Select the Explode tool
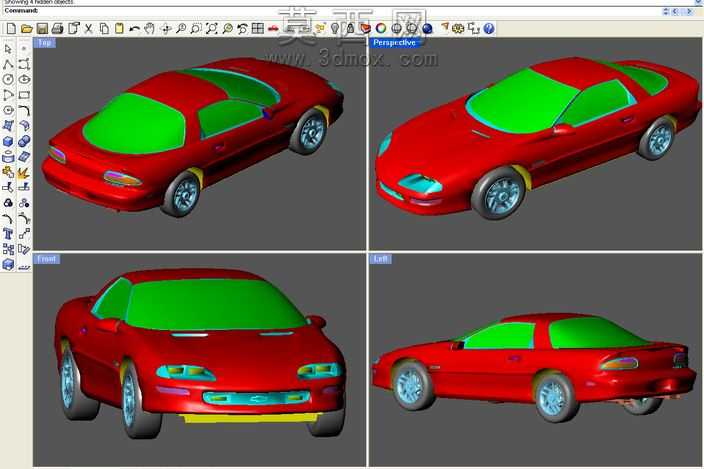The width and height of the screenshot is (704, 469). 24,172
